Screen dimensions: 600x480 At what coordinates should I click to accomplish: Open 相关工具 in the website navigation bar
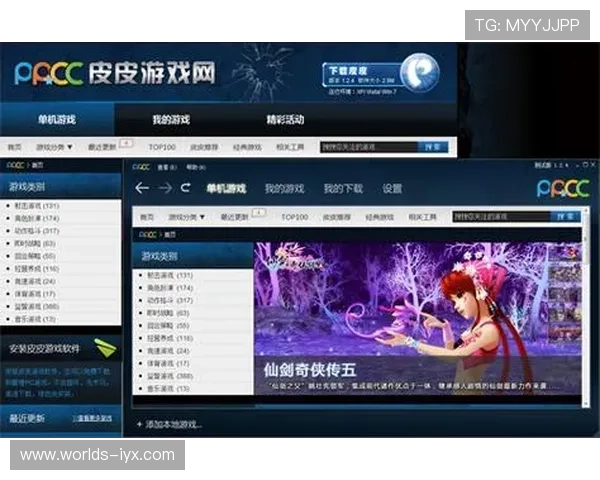click(290, 147)
